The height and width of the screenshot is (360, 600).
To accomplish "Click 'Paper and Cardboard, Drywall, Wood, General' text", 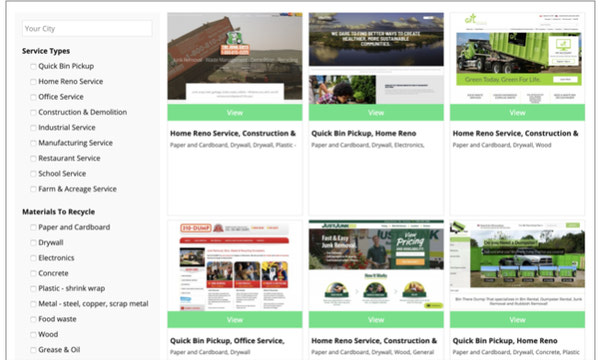I will (x=373, y=352).
